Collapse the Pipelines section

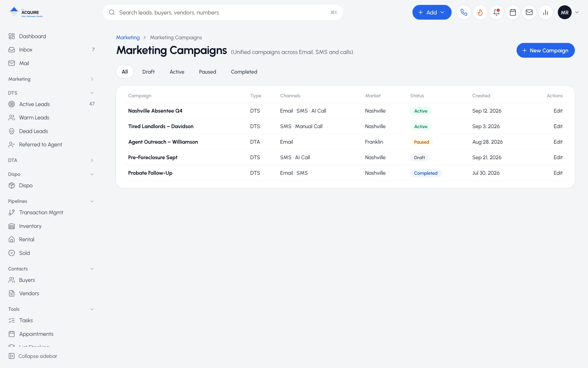click(51, 201)
